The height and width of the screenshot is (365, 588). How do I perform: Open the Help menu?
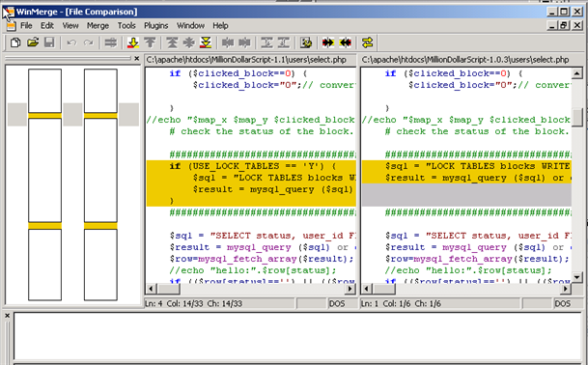pos(220,25)
